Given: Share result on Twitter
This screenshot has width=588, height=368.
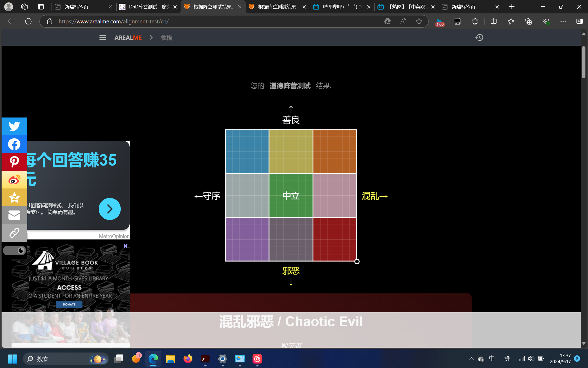Looking at the screenshot, I should pos(14,126).
